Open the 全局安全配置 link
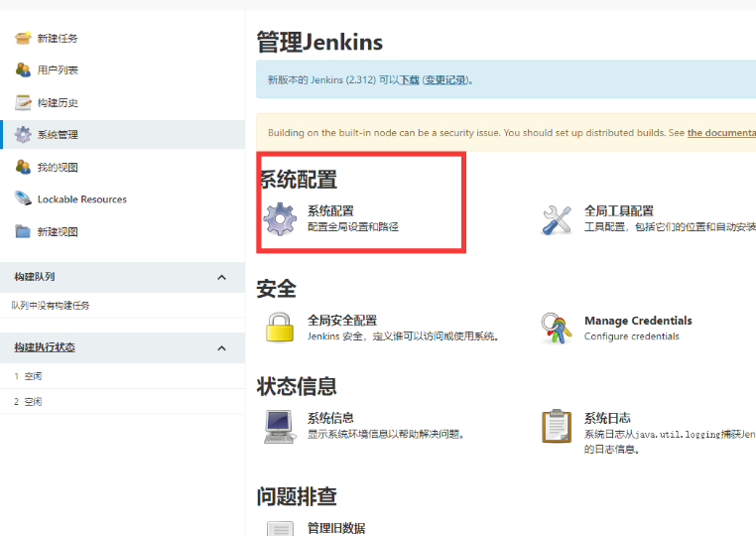 point(342,321)
